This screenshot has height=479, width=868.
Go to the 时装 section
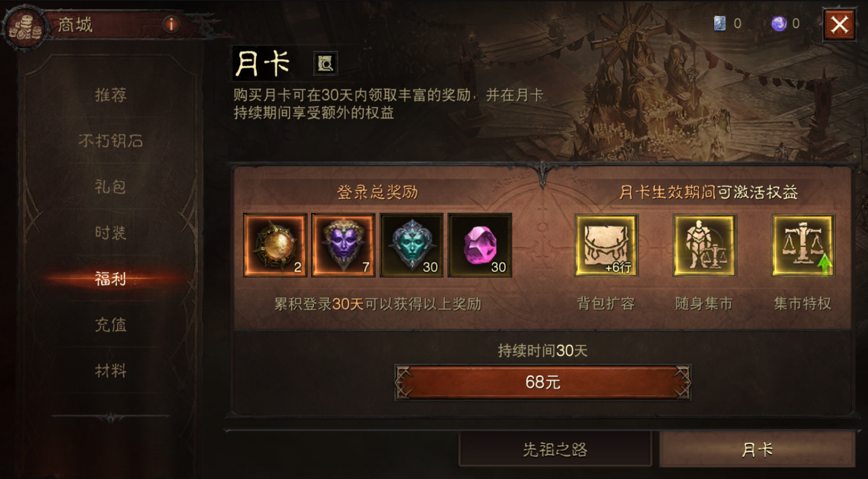coord(110,233)
